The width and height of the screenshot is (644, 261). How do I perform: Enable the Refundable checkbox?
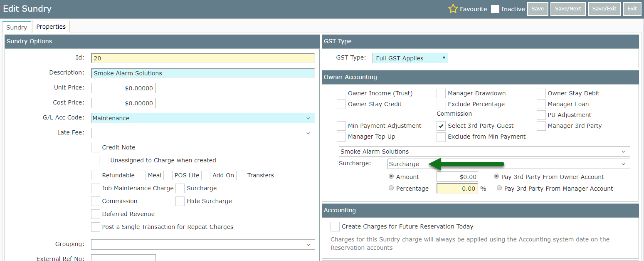click(96, 175)
